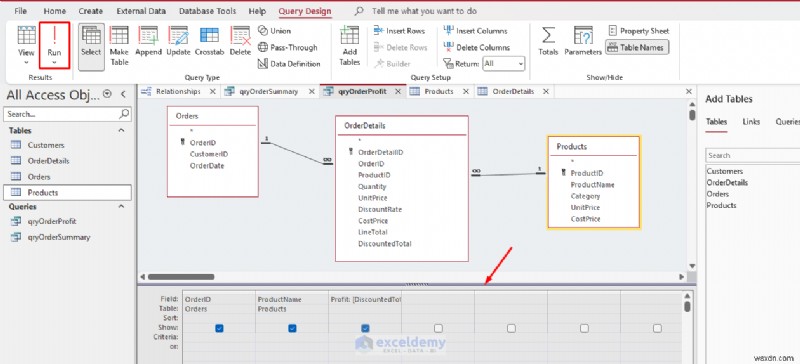The image size is (800, 364).
Task: Click Insert Rows in Query Setup
Action: (x=399, y=31)
